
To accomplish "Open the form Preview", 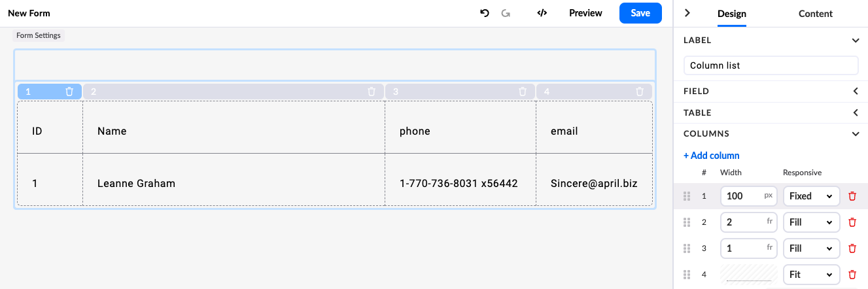I will tap(585, 13).
